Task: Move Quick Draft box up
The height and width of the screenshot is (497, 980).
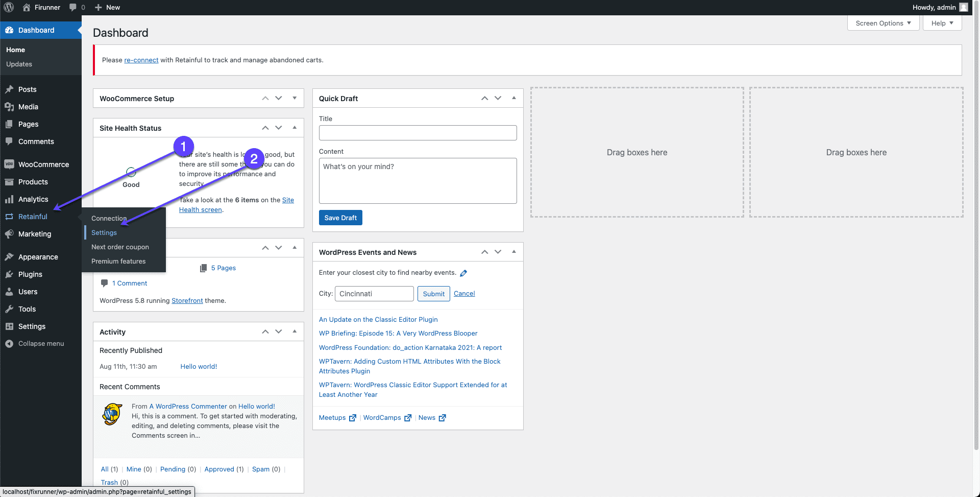Action: point(485,98)
